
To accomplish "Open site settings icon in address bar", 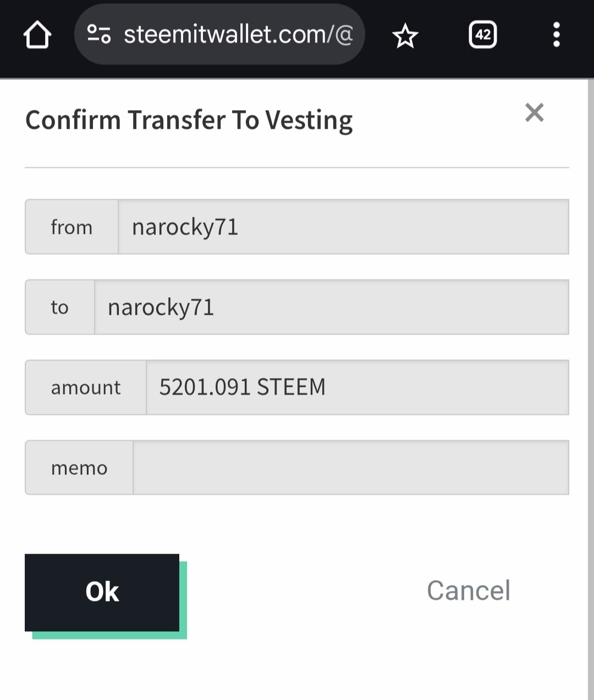I will pyautogui.click(x=99, y=35).
